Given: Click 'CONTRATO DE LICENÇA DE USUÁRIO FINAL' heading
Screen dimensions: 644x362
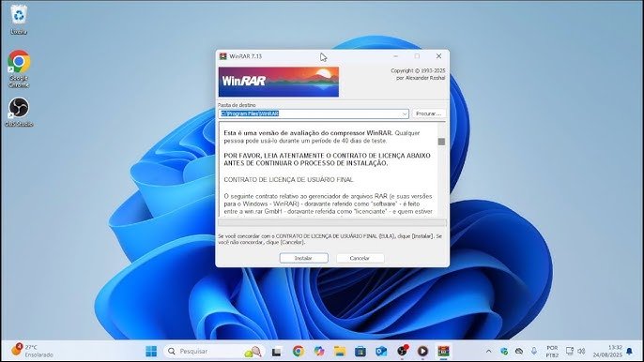Looking at the screenshot, I should pos(289,180).
